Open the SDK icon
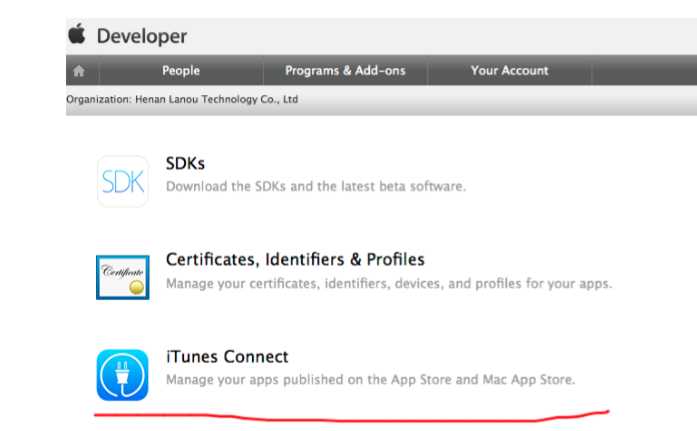697x431 pixels. pos(123,181)
